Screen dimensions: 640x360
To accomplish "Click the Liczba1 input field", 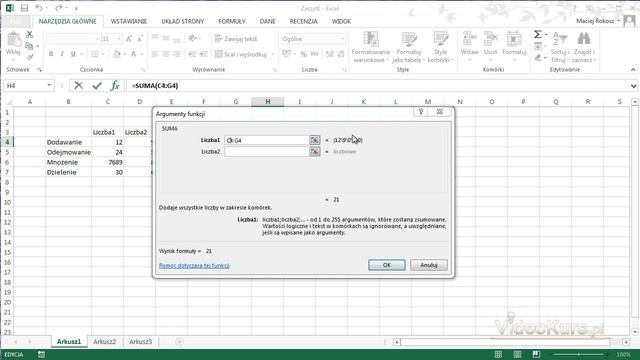I will 267,140.
